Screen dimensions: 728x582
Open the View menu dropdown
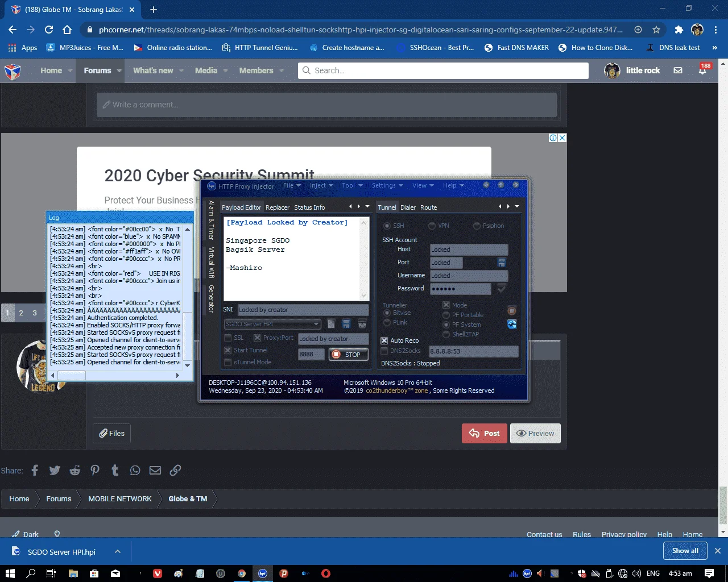pos(423,185)
